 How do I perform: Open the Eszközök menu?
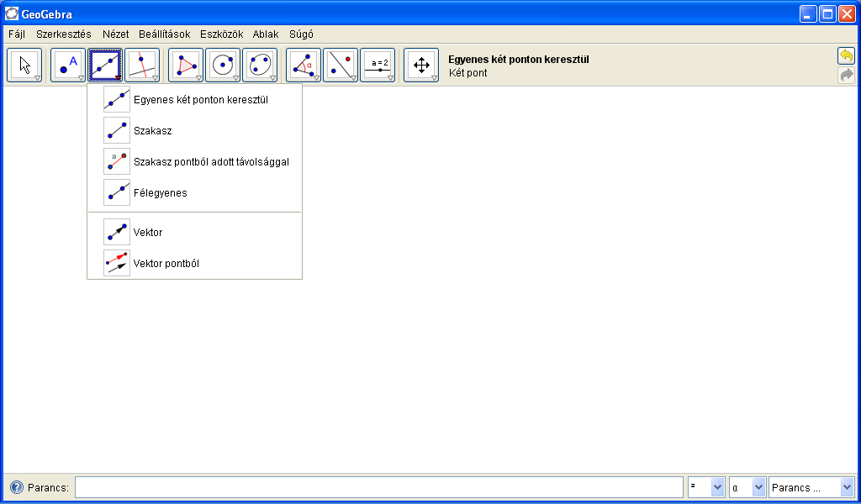(222, 34)
